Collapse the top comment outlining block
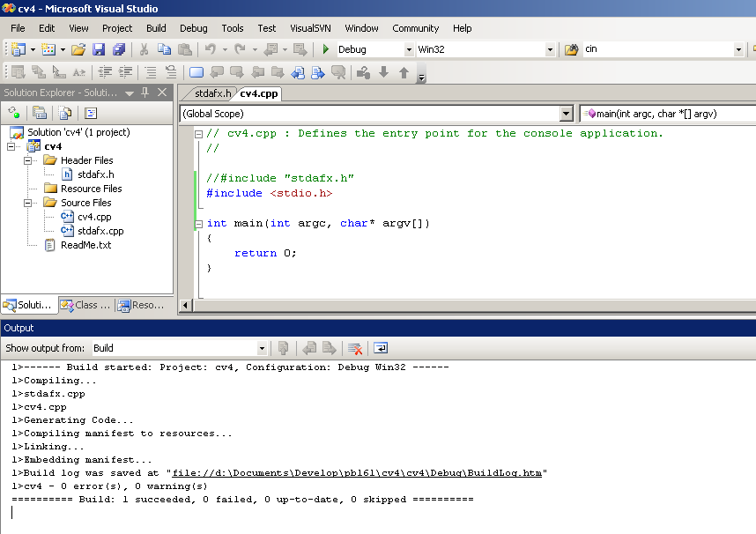Image resolution: width=756 pixels, height=534 pixels. [198, 134]
